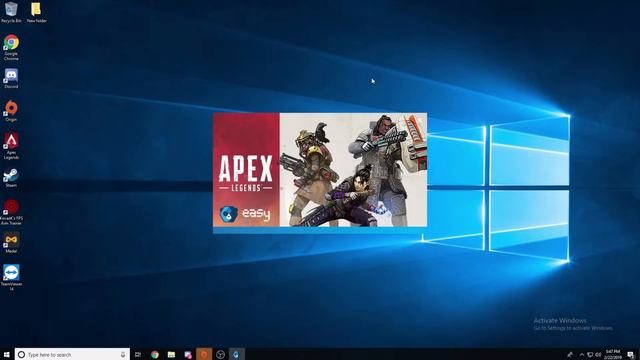Select KovaaK's FPS Aim Trainer shortcut
Viewport: 640px width, 360px height.
click(x=11, y=212)
